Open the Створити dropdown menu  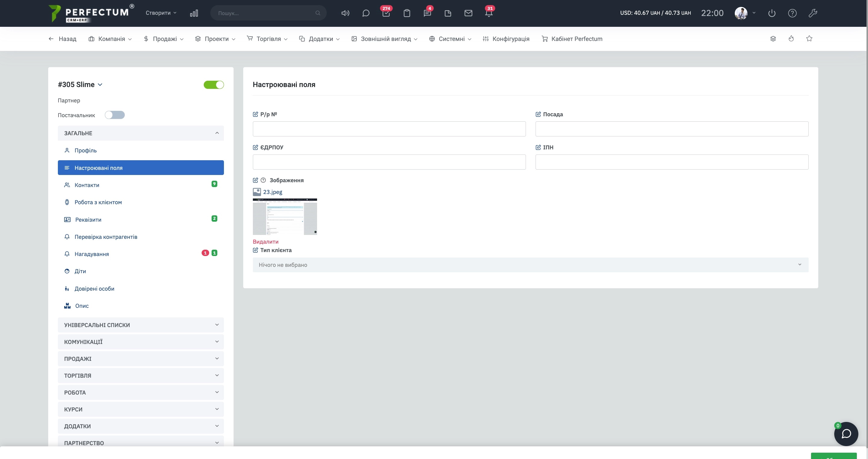pos(161,13)
